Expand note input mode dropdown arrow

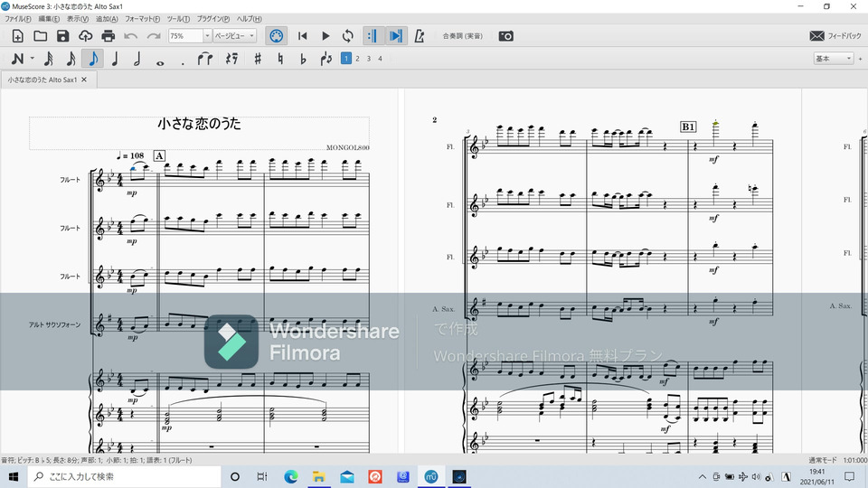[x=33, y=58]
